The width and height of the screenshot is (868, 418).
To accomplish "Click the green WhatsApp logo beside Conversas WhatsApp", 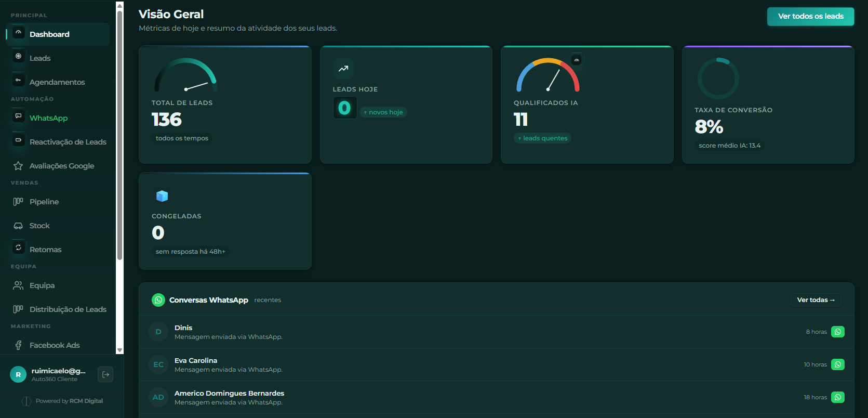I will 158,300.
